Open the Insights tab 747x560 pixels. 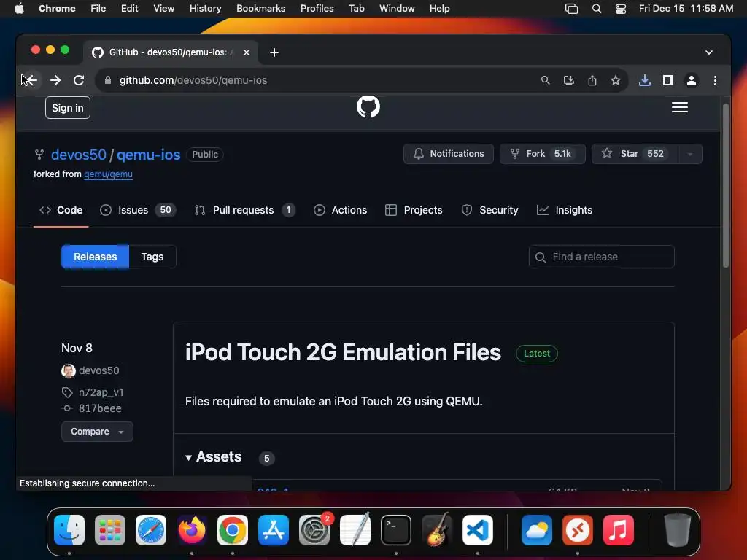565,210
